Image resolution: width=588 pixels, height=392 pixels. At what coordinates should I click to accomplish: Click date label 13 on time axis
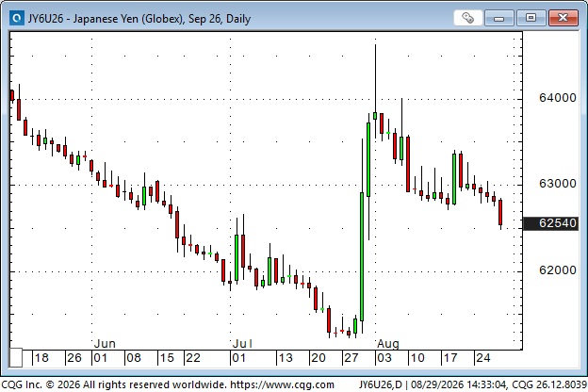point(286,358)
